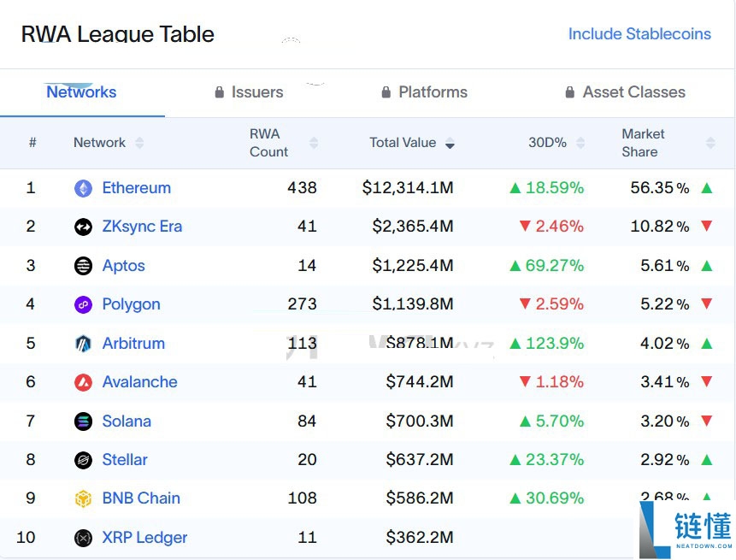Click ZKsync Era's red market share down arrow
This screenshot has width=736, height=560.
(707, 227)
